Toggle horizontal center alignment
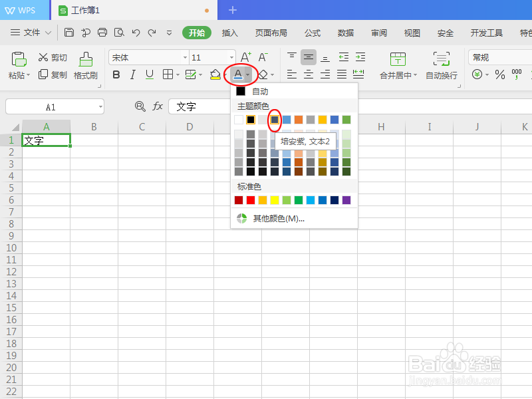 pyautogui.click(x=309, y=74)
